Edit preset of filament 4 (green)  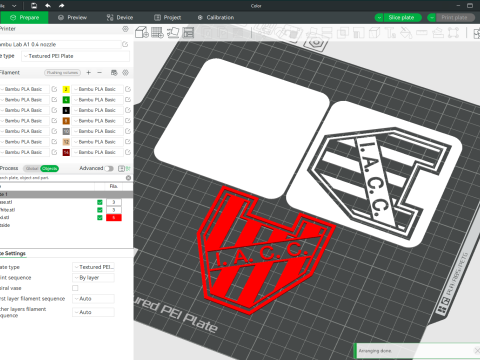(x=128, y=100)
